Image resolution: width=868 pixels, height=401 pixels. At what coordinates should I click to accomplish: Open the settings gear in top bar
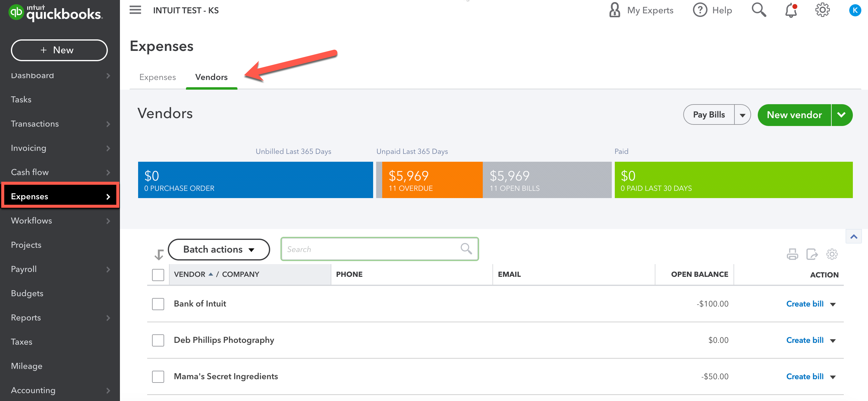[x=822, y=10]
